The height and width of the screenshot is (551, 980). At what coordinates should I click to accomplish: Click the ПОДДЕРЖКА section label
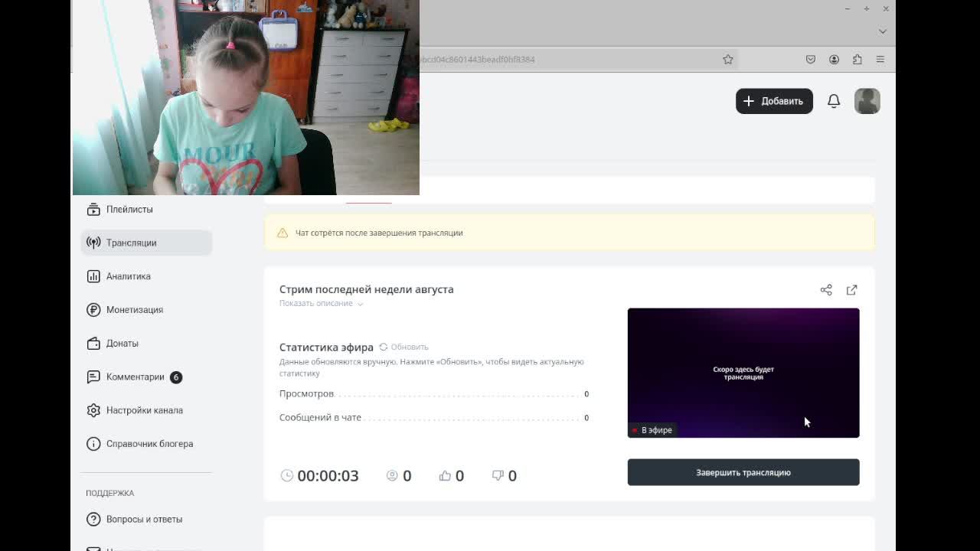point(110,493)
